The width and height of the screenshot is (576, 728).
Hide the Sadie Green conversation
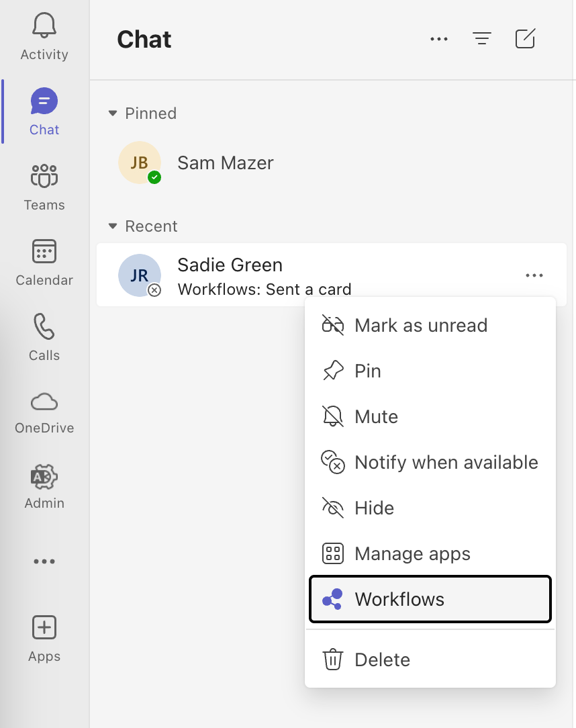(x=374, y=508)
